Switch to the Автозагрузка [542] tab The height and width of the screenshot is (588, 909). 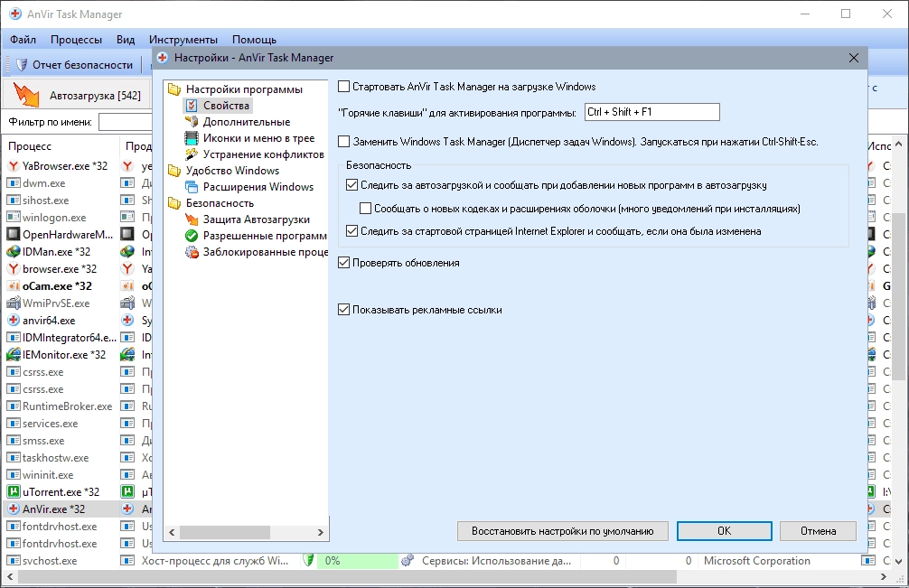point(78,95)
